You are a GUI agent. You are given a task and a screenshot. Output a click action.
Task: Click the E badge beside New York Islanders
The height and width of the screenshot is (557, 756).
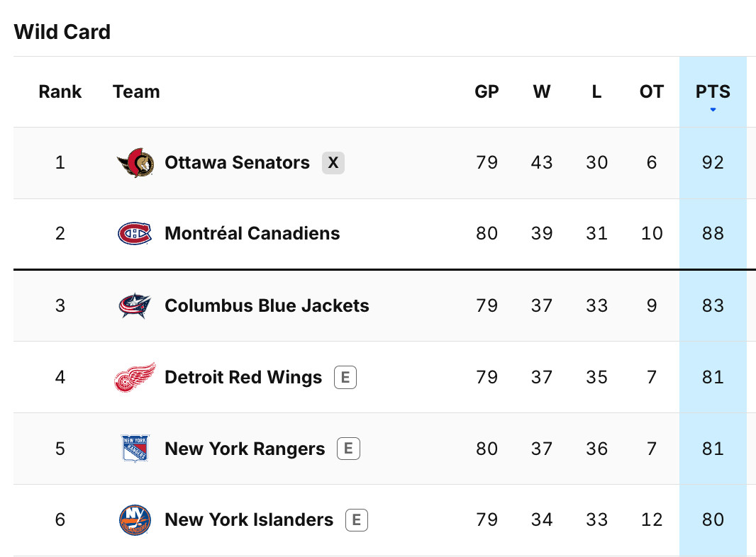click(357, 520)
